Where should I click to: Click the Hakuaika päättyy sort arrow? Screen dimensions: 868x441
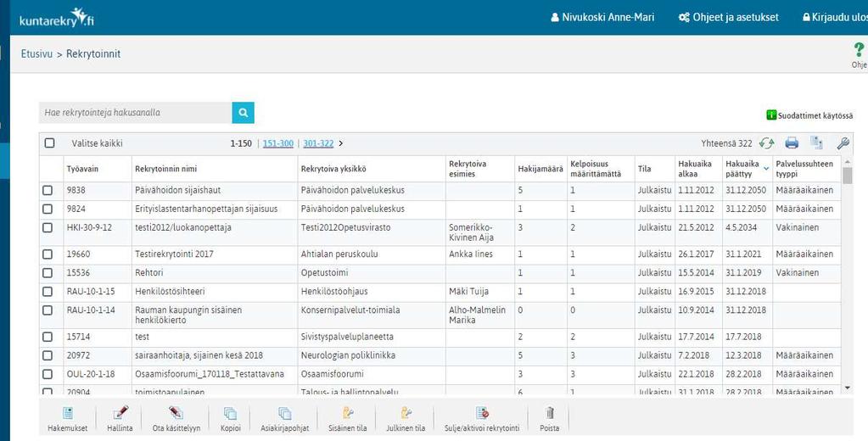coord(766,168)
